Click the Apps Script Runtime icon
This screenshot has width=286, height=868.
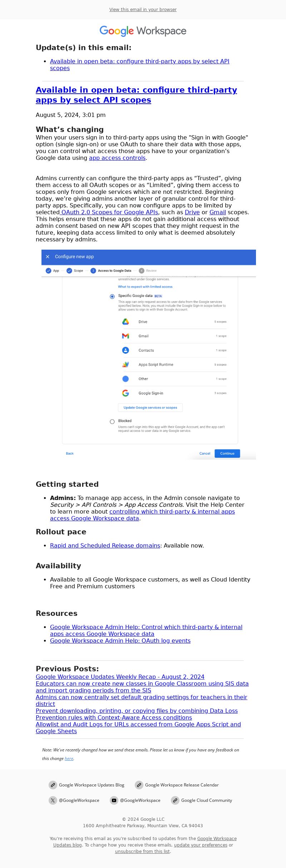click(x=125, y=365)
